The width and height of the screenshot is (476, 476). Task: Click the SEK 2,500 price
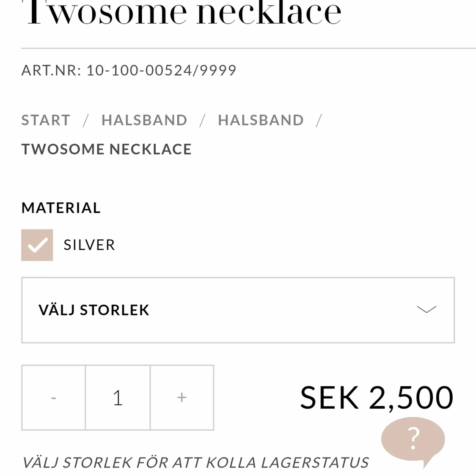pyautogui.click(x=377, y=398)
